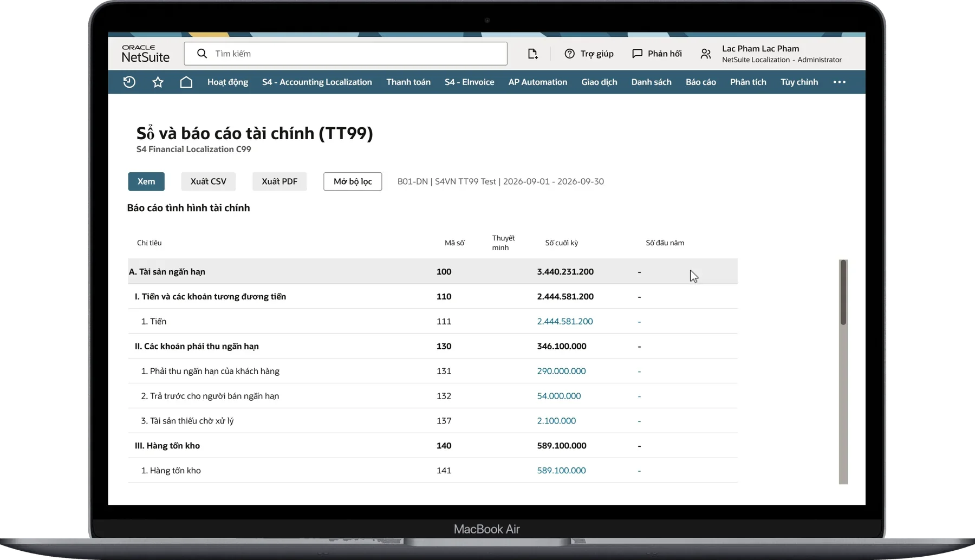Open the 290.000.000 receivables amount link
This screenshot has width=975, height=560.
pyautogui.click(x=561, y=371)
